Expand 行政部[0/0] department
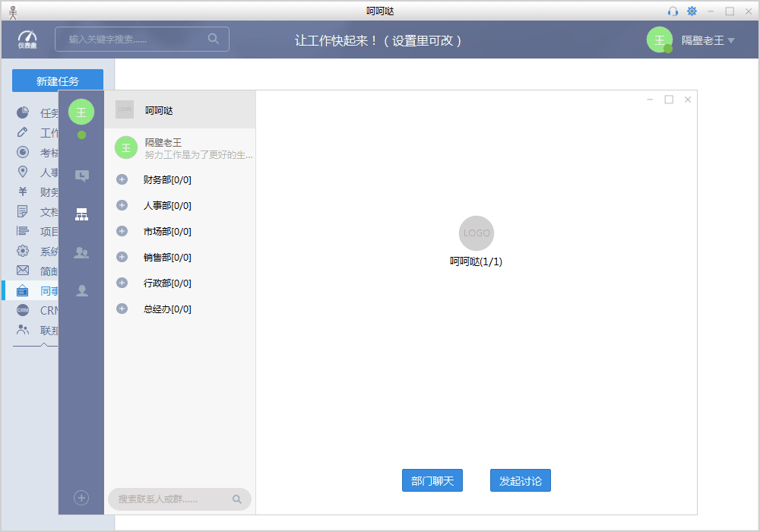This screenshot has height=532, width=760. pos(122,283)
